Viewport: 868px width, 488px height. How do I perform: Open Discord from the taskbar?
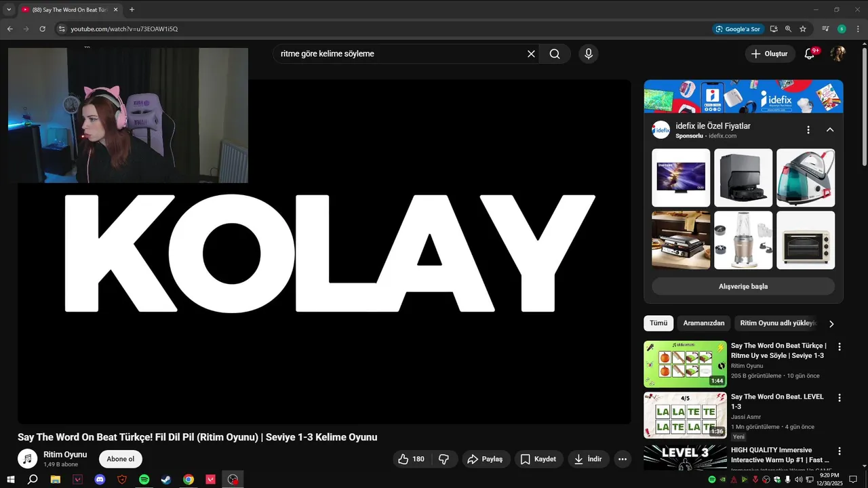coord(100,479)
